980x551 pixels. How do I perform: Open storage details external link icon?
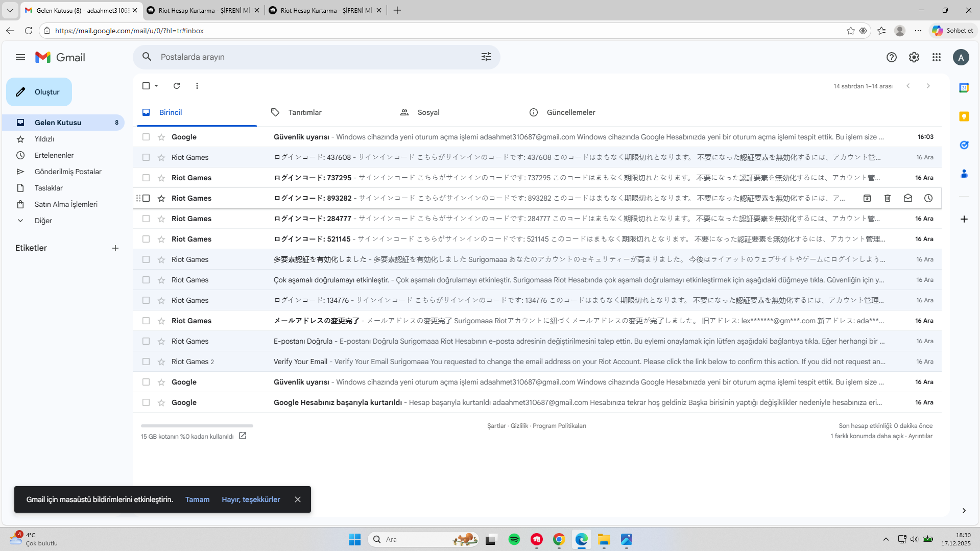(x=243, y=436)
